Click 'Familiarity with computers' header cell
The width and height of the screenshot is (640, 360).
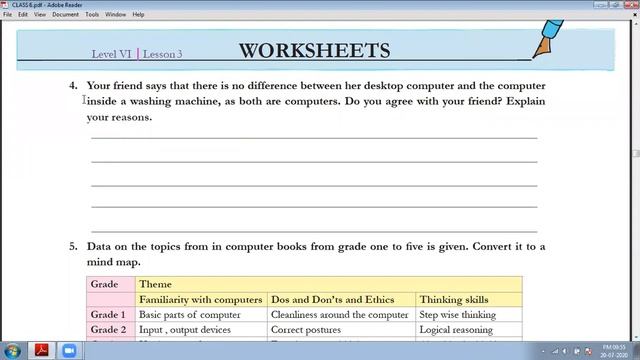pos(201,300)
